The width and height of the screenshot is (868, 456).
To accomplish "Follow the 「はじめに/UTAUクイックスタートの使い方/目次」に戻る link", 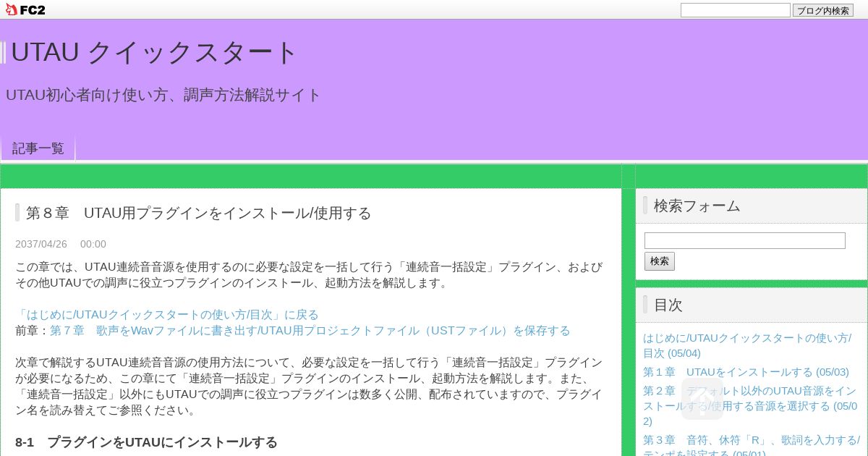I will coord(167,314).
